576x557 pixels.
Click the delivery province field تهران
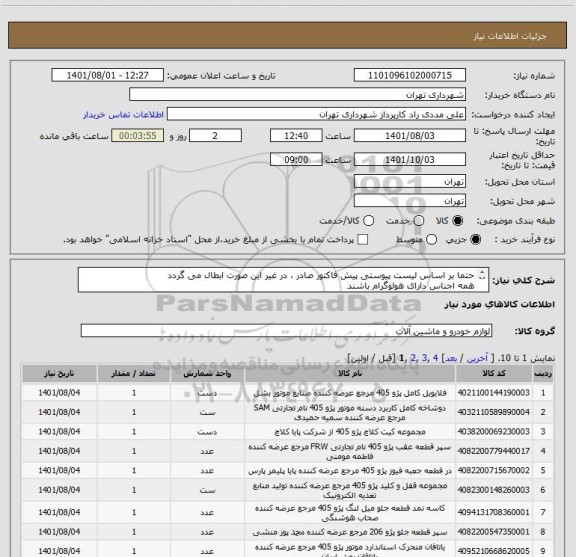coord(410,182)
